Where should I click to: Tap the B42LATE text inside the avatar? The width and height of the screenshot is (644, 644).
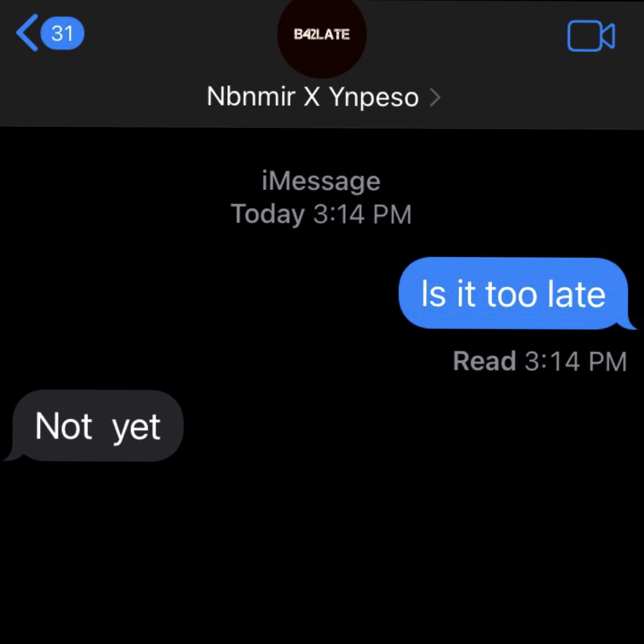pos(322,34)
